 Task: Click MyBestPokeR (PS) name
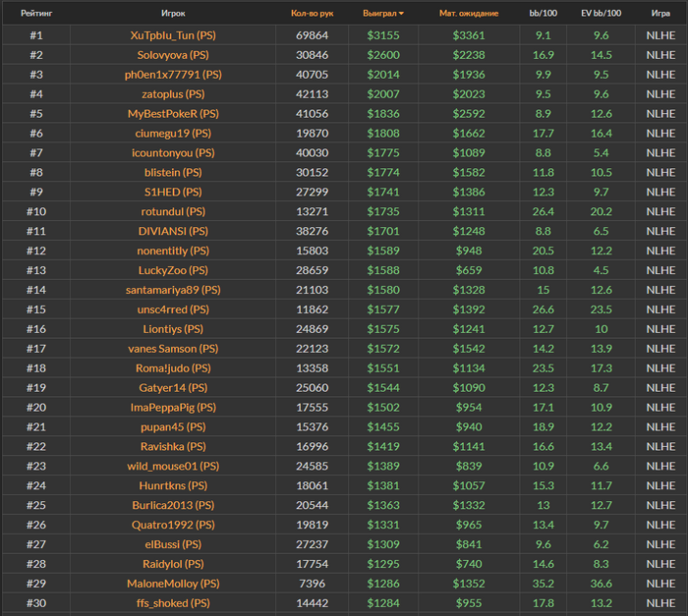pos(173,114)
